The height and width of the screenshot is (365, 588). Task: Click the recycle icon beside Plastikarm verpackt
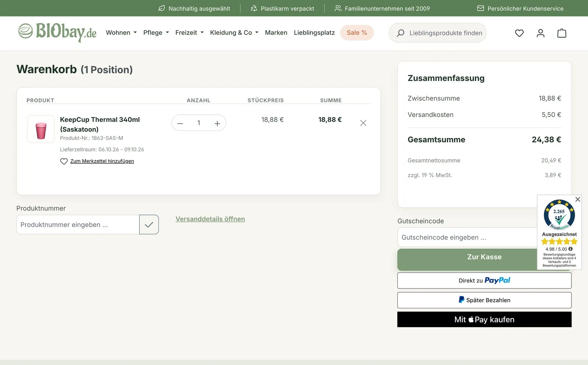pos(254,8)
